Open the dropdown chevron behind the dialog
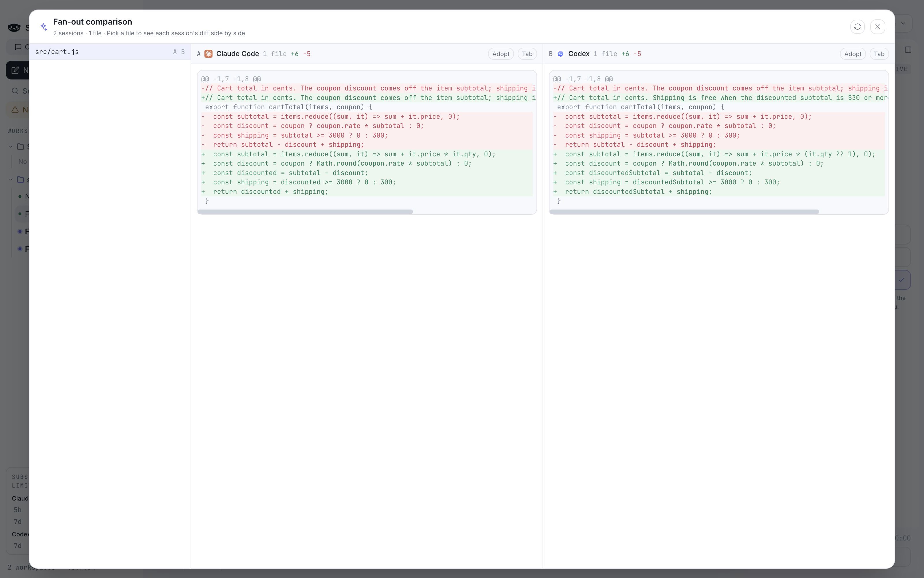Image resolution: width=924 pixels, height=578 pixels. pyautogui.click(x=903, y=23)
